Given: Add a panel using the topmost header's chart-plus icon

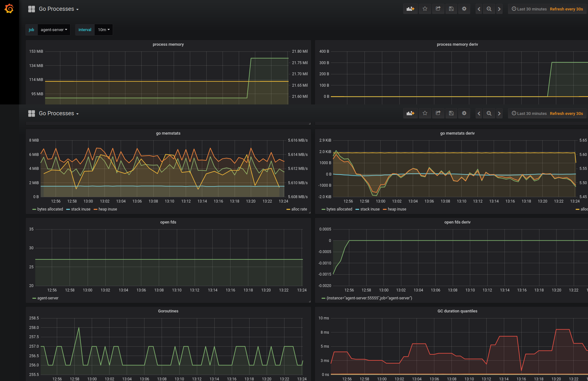Looking at the screenshot, I should [410, 9].
